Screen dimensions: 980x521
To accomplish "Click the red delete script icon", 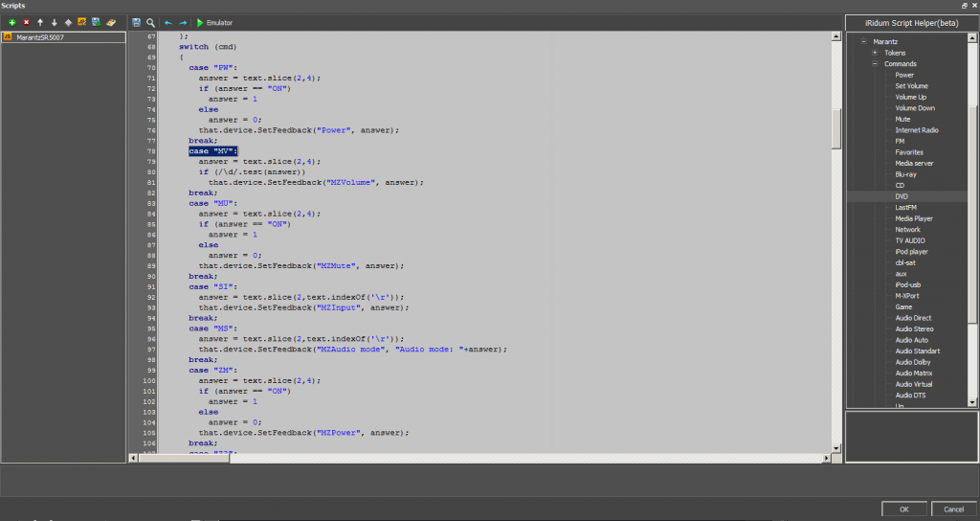I will (x=26, y=22).
